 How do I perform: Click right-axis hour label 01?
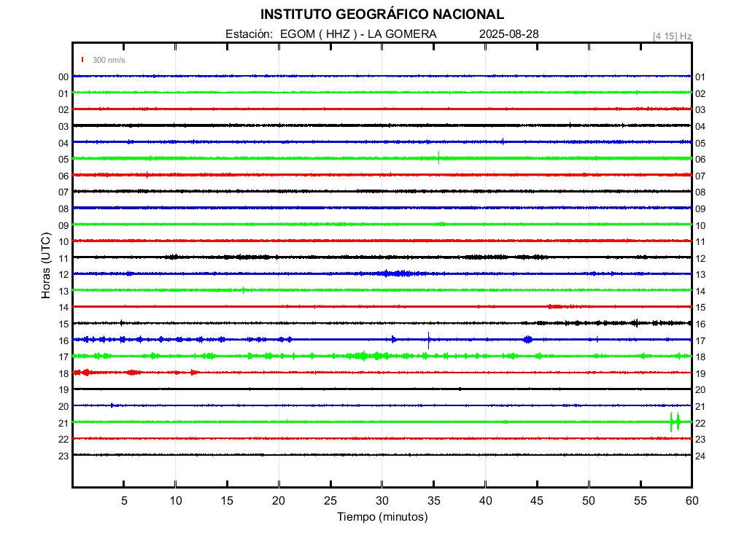pyautogui.click(x=700, y=77)
